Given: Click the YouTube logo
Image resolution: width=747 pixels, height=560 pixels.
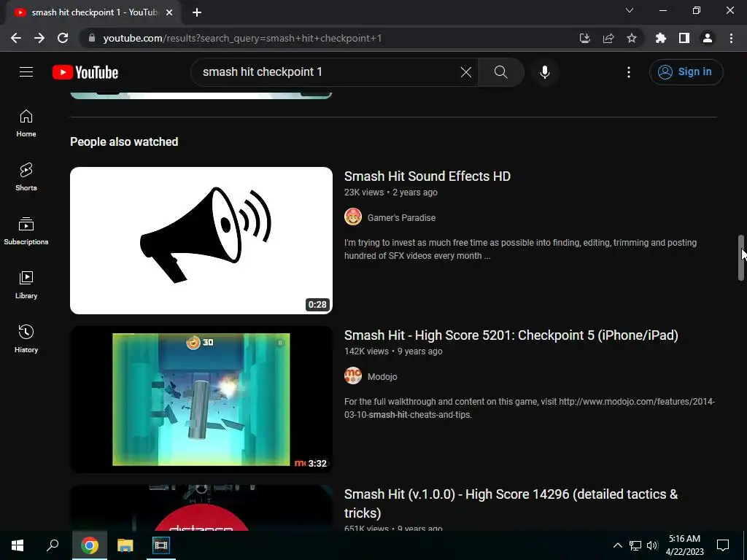Looking at the screenshot, I should click(x=85, y=72).
